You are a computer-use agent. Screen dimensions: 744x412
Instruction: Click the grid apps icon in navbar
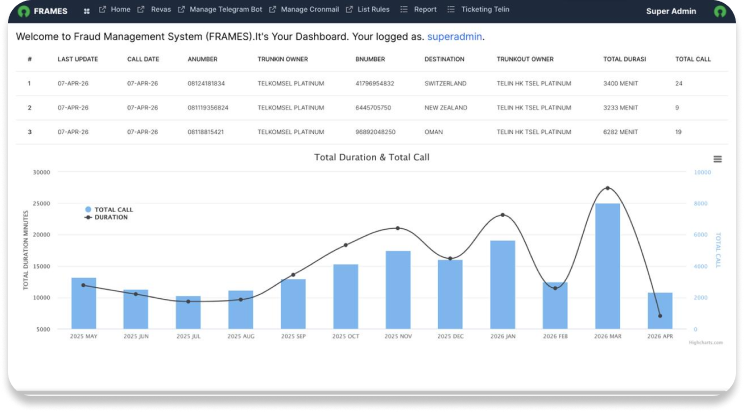pos(87,10)
